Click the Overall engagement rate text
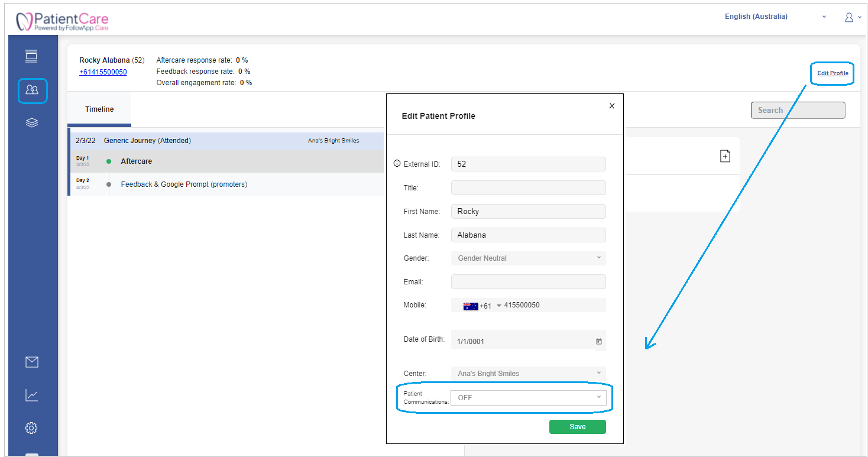 [204, 83]
